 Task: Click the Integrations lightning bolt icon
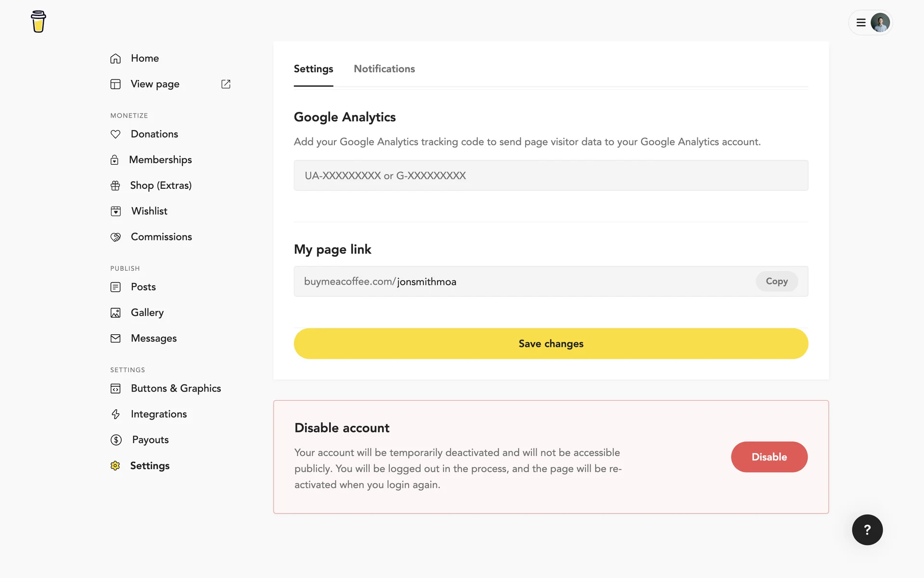(115, 414)
